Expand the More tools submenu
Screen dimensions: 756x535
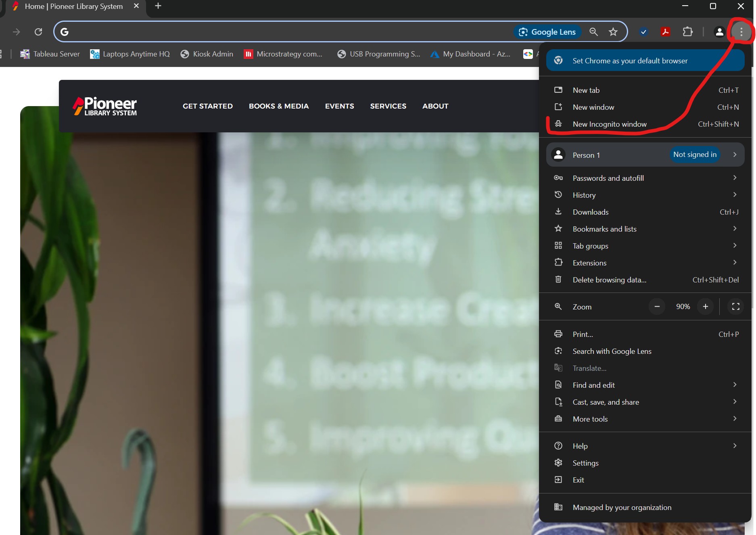coord(645,419)
